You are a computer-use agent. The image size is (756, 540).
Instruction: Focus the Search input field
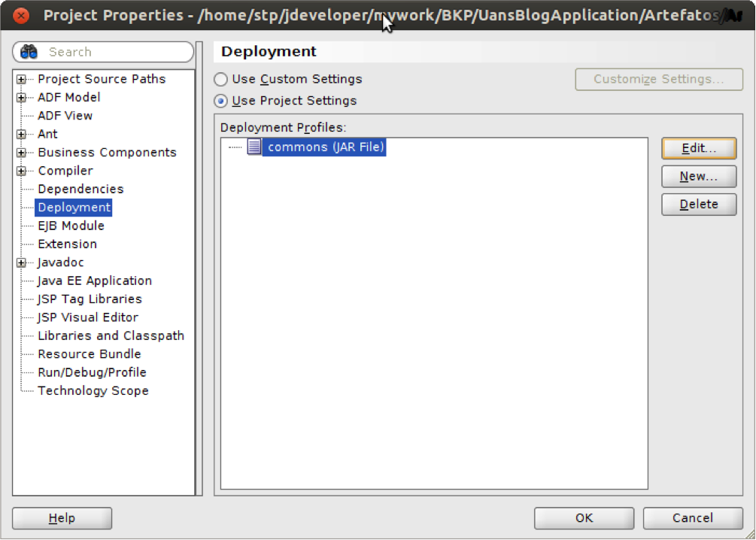pyautogui.click(x=103, y=52)
